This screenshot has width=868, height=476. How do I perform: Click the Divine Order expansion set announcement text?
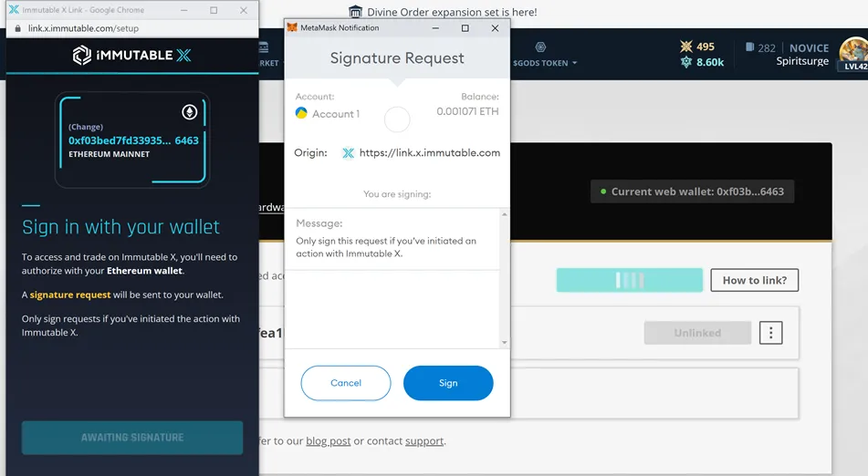click(x=452, y=12)
